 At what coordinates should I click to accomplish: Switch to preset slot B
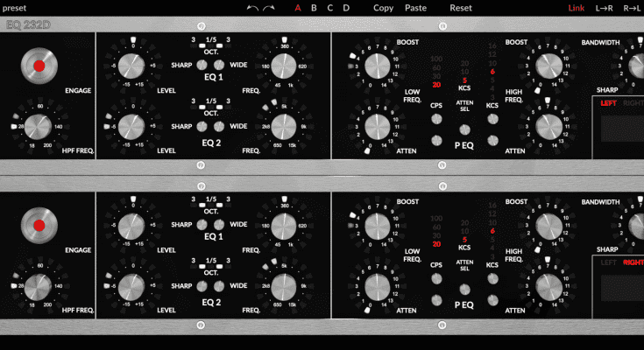pyautogui.click(x=314, y=8)
